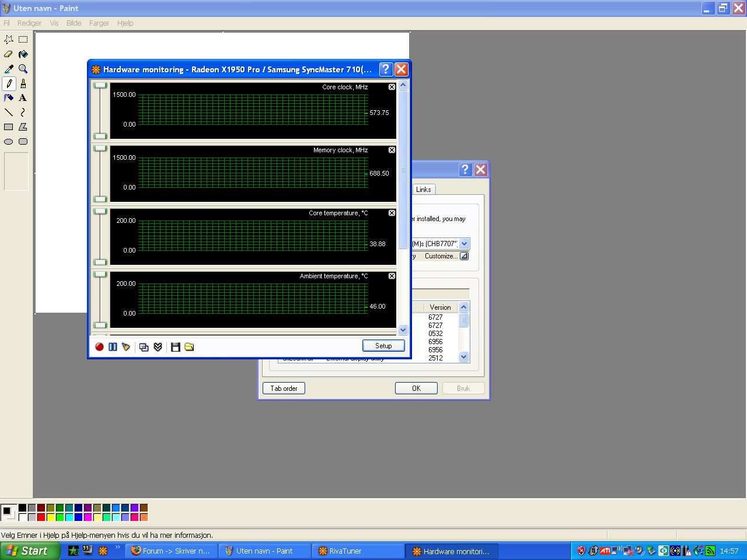Pick the Fill with color bucket tool
The image size is (747, 560).
tap(23, 54)
